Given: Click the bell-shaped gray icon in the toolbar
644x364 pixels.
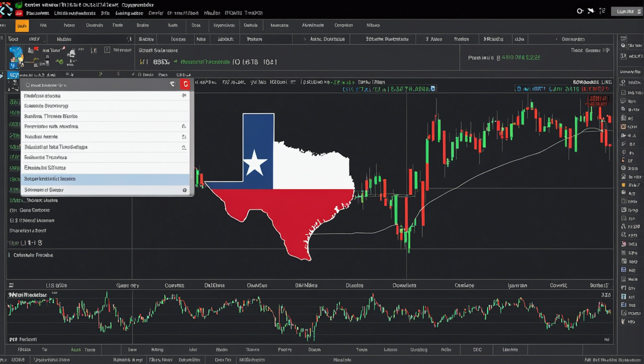Looking at the screenshot, I should 72,53.
